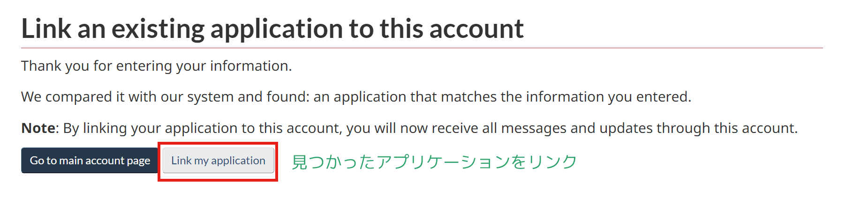868x198 pixels.
Task: Click the red horizontal line under the heading
Action: [x=422, y=48]
